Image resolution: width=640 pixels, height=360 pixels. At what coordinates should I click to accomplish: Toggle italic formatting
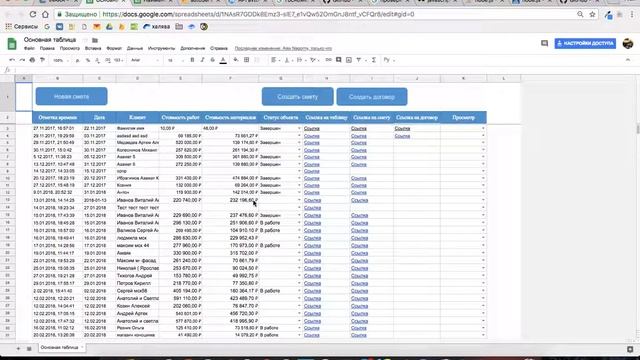click(x=202, y=60)
